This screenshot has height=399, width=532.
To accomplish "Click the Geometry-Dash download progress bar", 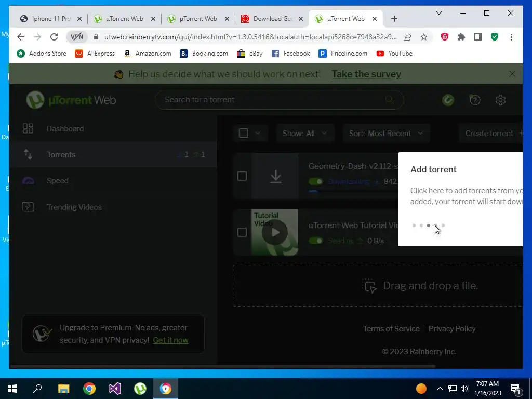I will [353, 191].
